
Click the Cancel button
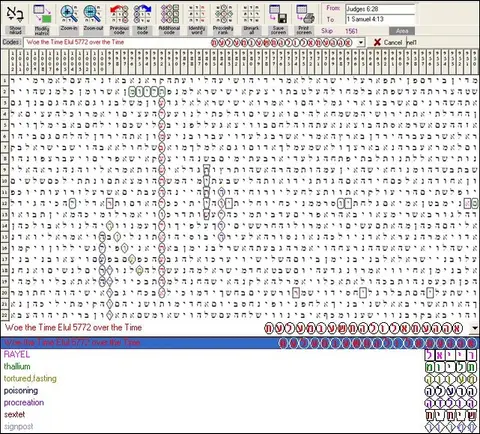(x=387, y=42)
